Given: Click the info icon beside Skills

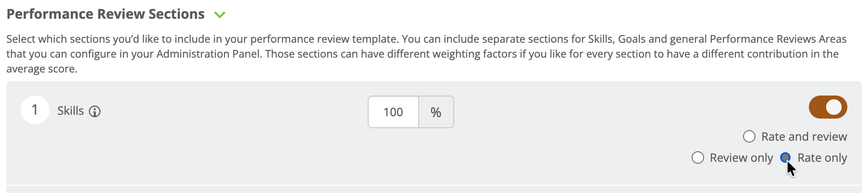Looking at the screenshot, I should (x=95, y=112).
